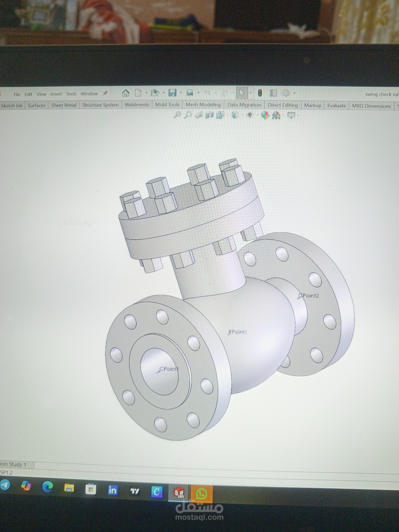399x532 pixels.
Task: Expand the Options gear dropdown arrow
Action: click(294, 93)
